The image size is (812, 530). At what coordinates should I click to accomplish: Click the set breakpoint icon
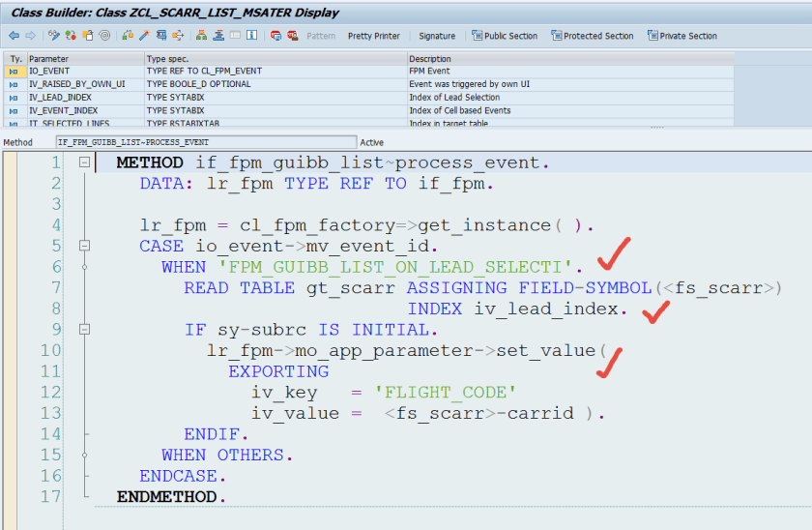(x=276, y=36)
